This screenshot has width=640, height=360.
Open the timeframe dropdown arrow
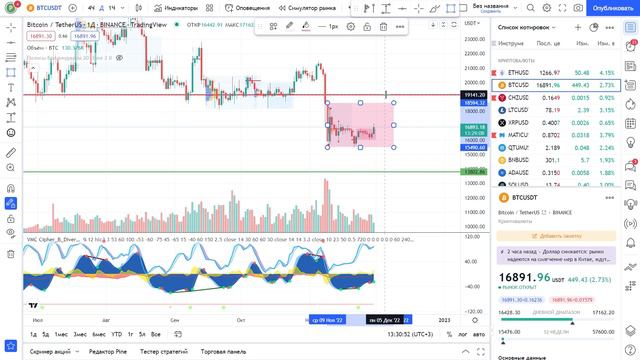pyautogui.click(x=122, y=8)
